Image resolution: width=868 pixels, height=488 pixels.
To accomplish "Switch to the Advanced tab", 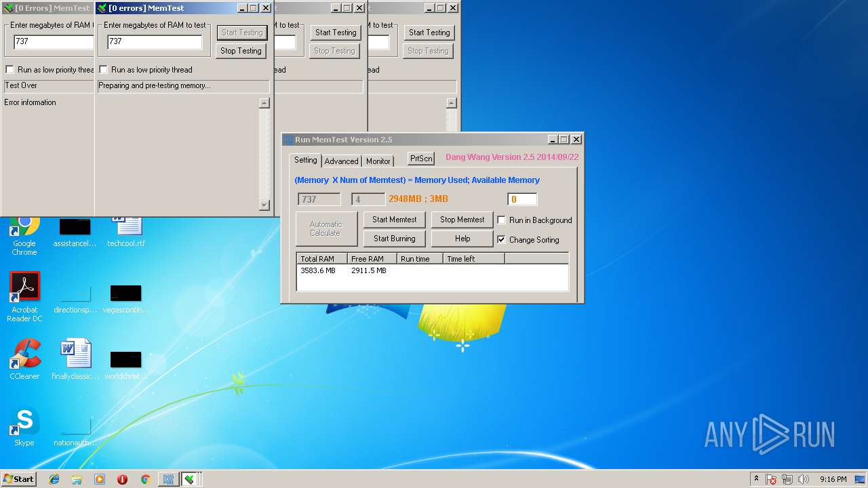I will (341, 161).
